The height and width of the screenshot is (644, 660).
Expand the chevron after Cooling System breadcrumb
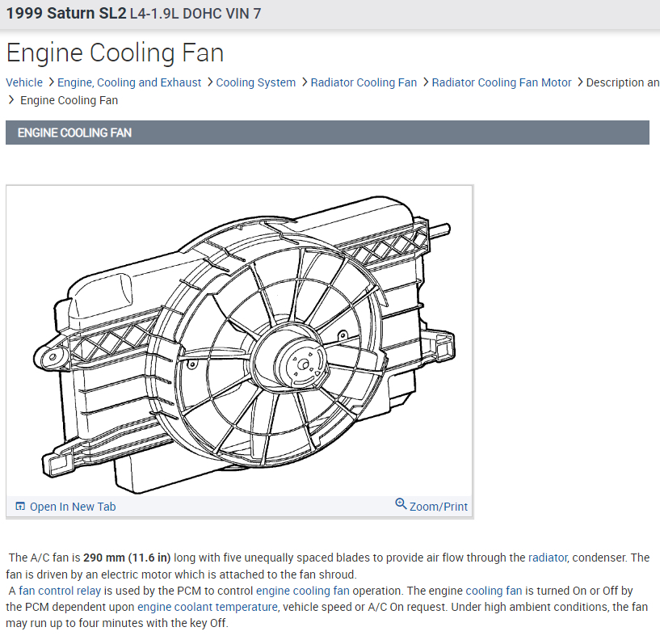click(303, 82)
